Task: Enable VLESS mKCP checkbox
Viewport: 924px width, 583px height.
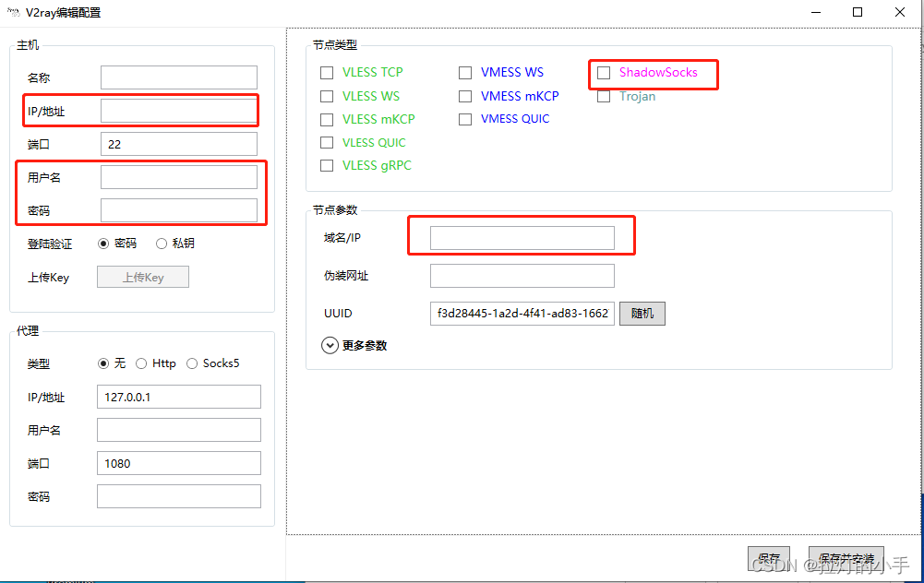Action: (327, 120)
